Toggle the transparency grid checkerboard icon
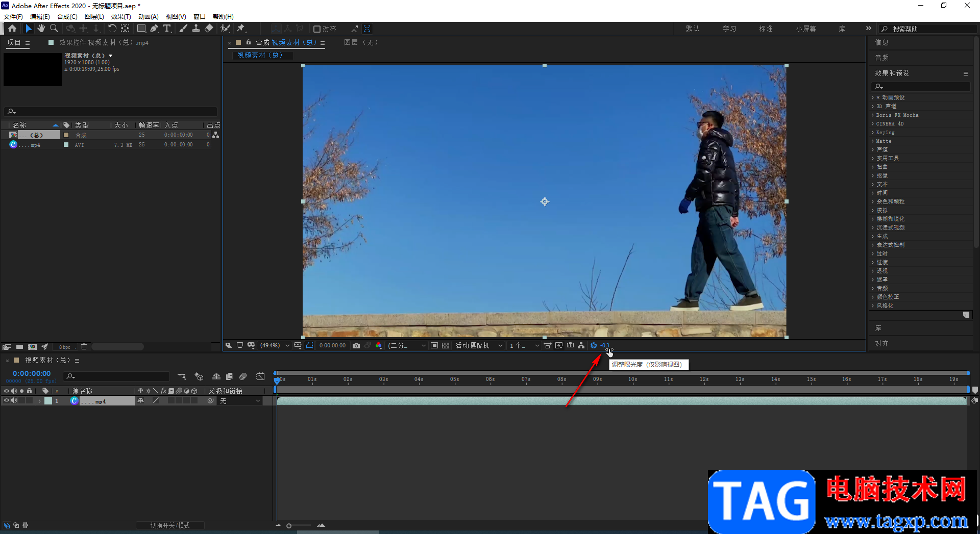980x534 pixels. tap(446, 345)
